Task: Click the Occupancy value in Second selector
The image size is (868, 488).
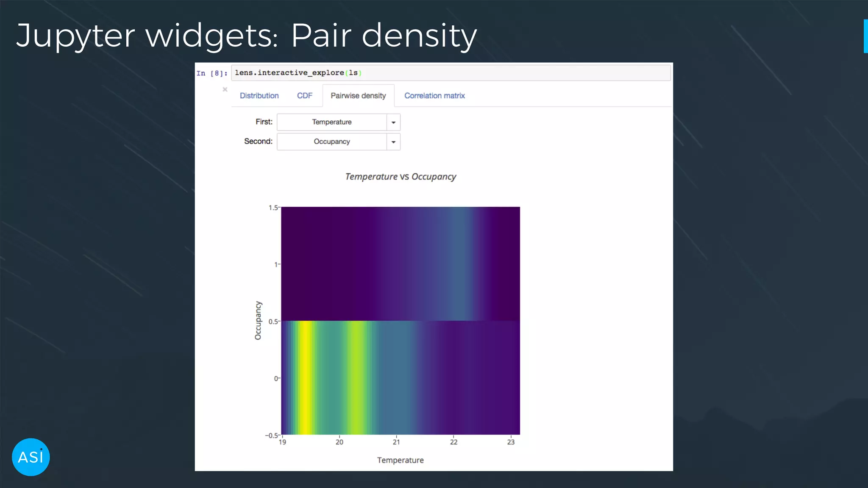Action: click(x=332, y=141)
